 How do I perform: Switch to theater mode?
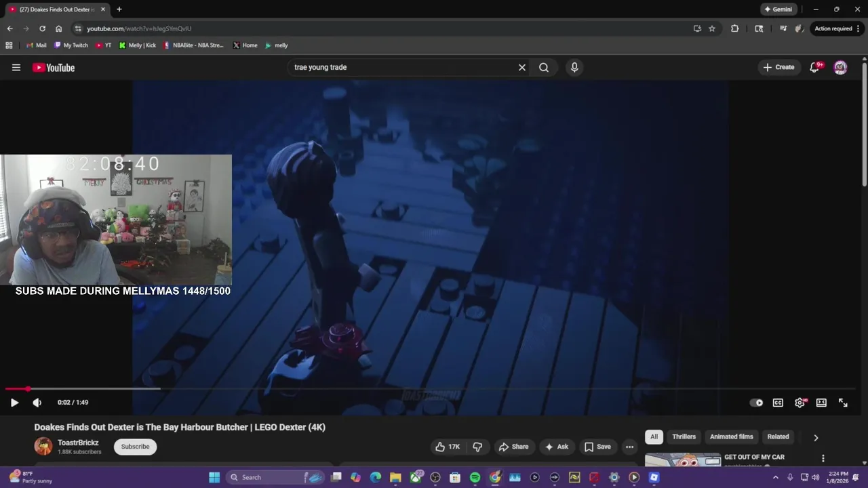(x=821, y=403)
